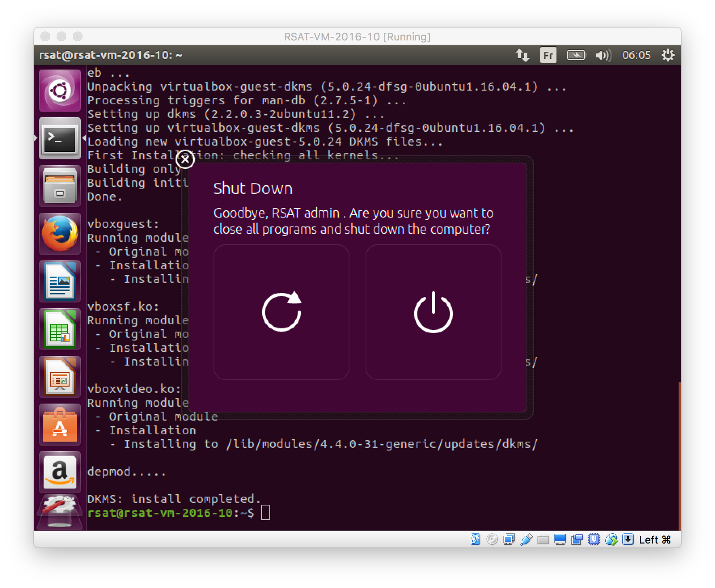Click the power off button in dialog

coord(433,312)
